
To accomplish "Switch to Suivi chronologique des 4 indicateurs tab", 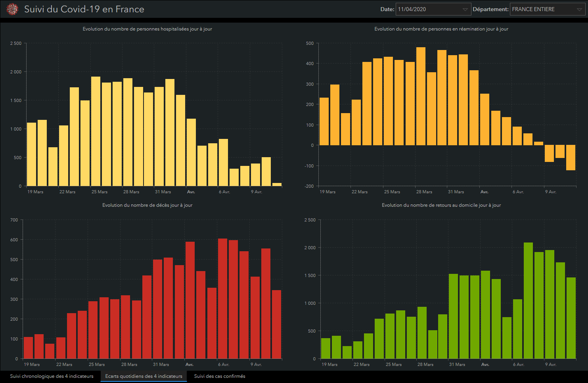I will click(52, 376).
